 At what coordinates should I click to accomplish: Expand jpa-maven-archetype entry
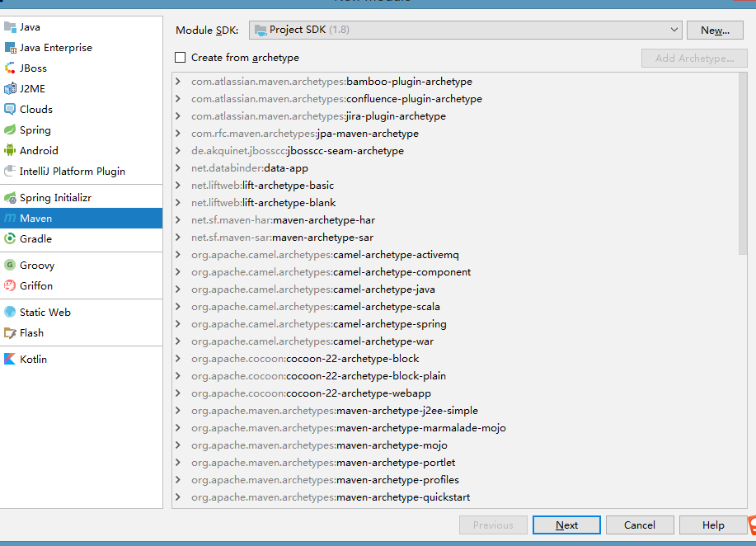(178, 134)
